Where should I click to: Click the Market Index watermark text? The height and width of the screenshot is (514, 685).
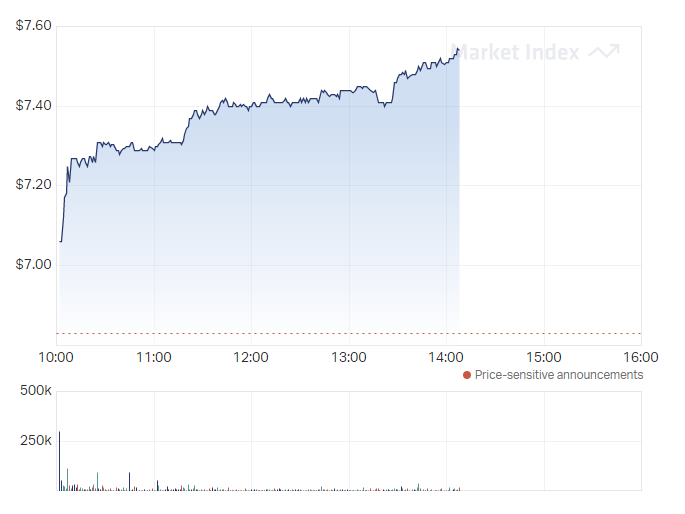[515, 52]
